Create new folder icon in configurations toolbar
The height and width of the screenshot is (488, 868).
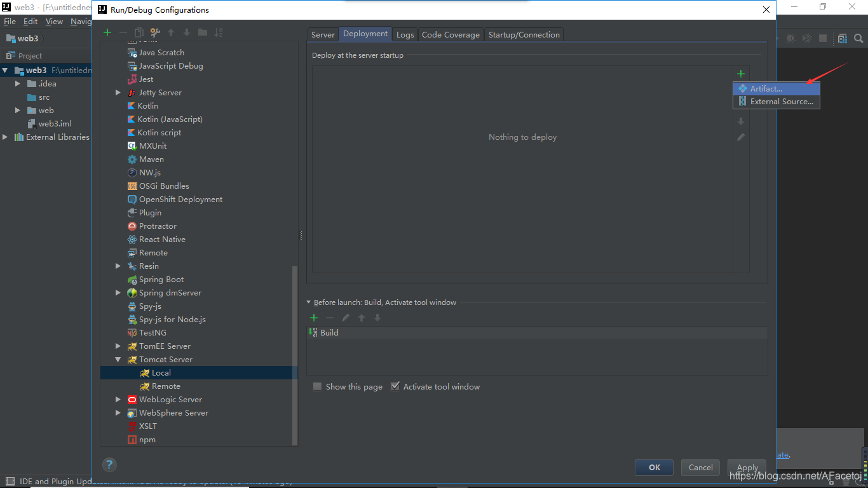(x=203, y=32)
